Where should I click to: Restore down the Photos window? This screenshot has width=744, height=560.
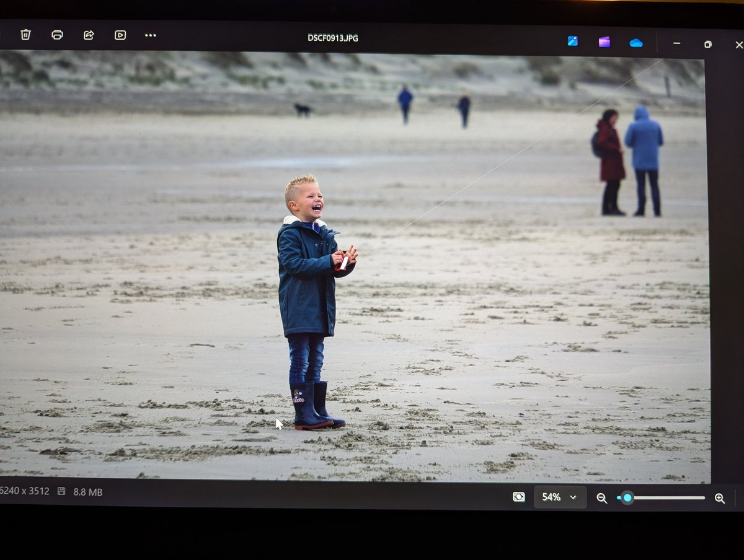(x=707, y=45)
